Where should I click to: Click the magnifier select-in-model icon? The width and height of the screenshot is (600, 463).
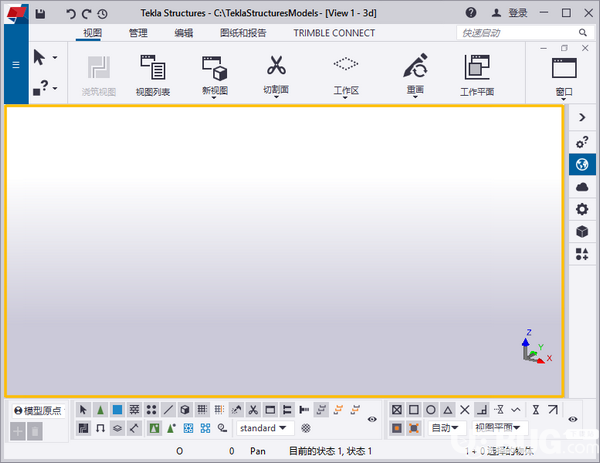tap(222, 428)
